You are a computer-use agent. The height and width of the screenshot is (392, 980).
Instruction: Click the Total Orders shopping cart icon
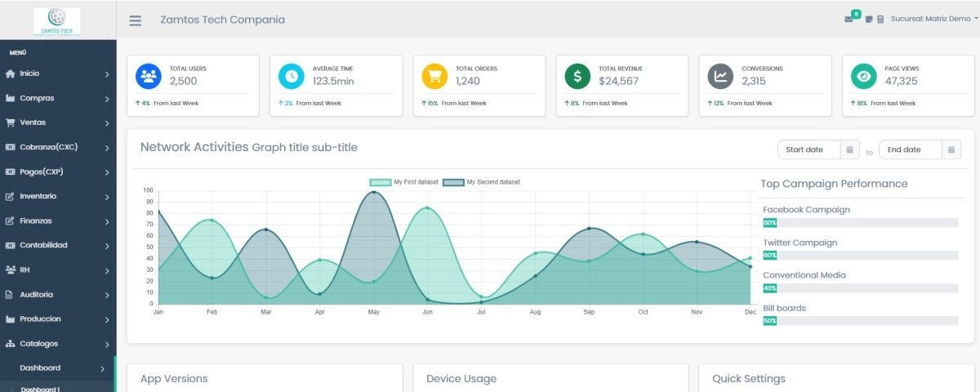click(434, 76)
